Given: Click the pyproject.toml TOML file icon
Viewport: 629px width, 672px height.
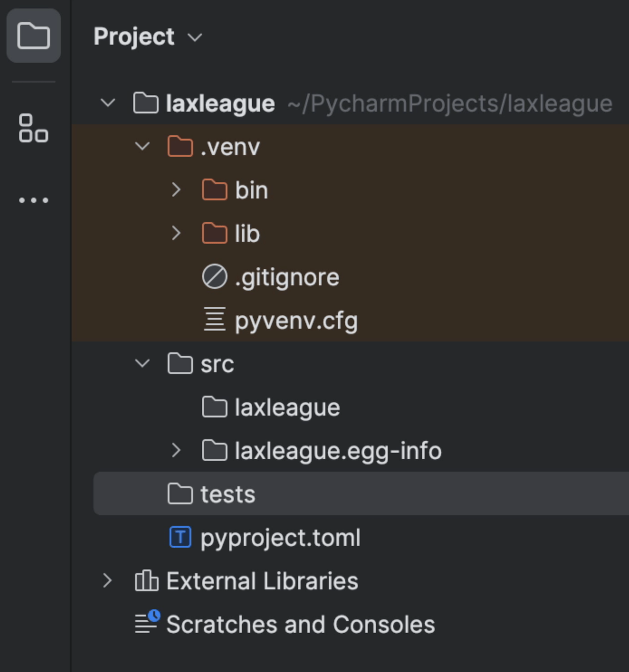Looking at the screenshot, I should click(181, 537).
